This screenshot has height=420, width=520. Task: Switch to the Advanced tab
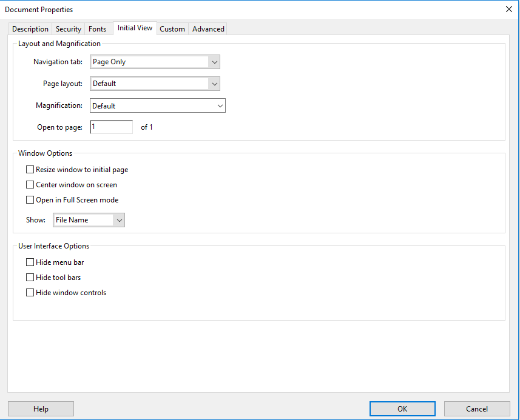208,29
